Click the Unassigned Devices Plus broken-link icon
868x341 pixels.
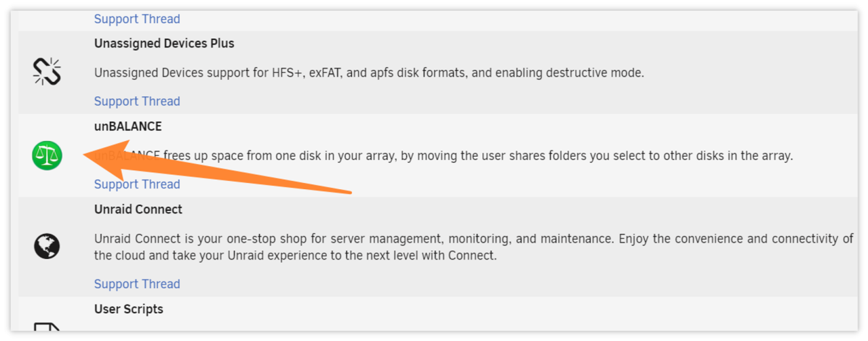(47, 71)
